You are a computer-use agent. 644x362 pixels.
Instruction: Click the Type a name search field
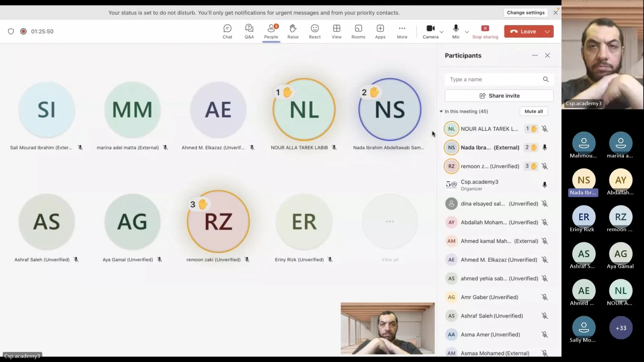tap(494, 80)
